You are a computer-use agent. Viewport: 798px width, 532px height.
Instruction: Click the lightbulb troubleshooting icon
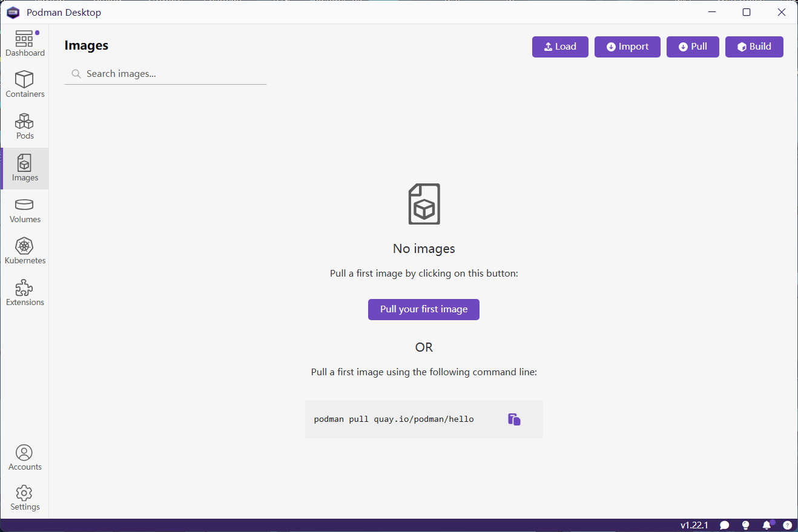[745, 525]
